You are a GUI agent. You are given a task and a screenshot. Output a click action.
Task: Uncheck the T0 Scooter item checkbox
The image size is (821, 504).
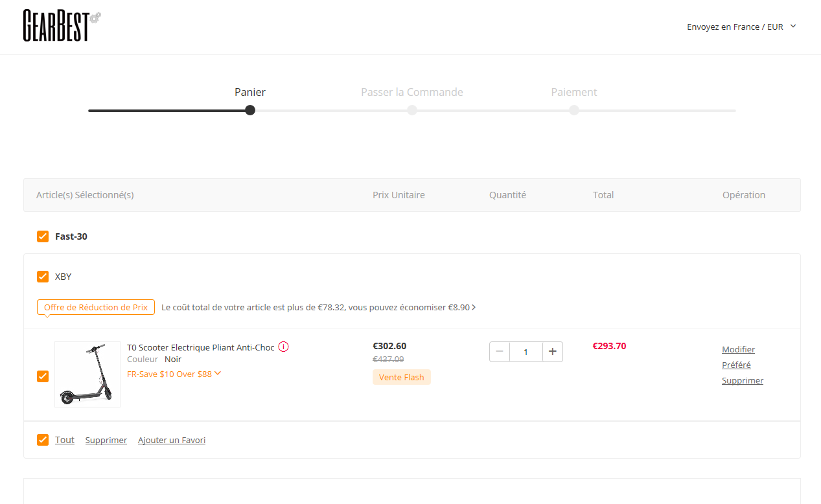(x=43, y=376)
